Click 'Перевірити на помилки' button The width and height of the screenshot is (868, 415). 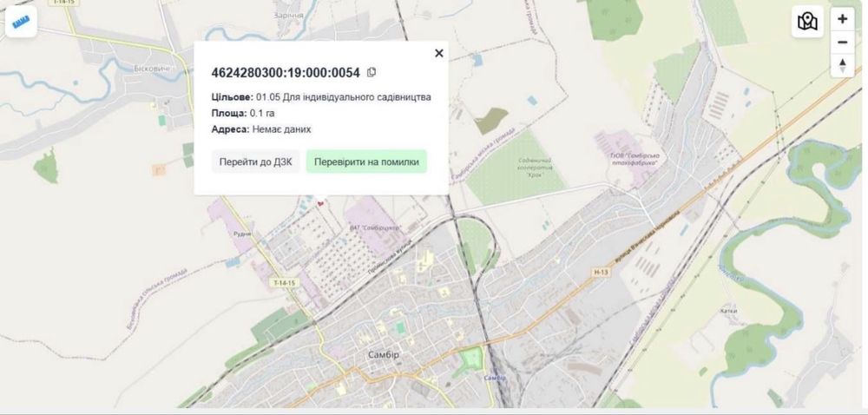pos(366,162)
